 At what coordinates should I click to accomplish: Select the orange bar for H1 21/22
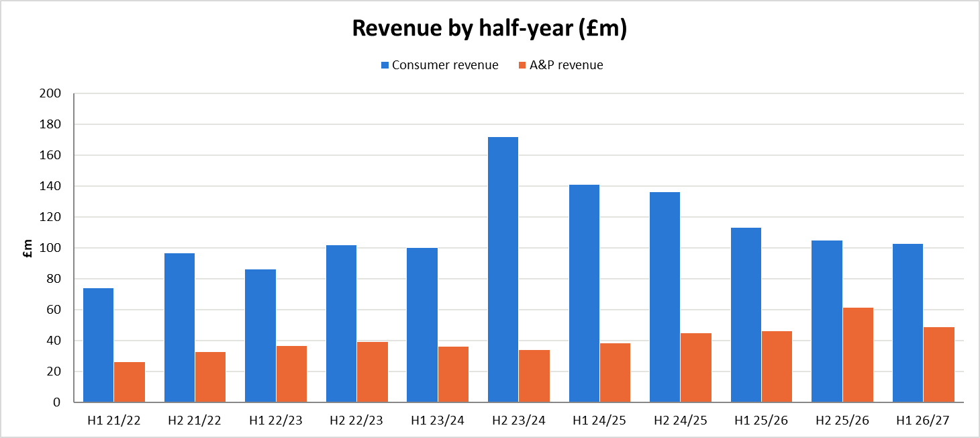pyautogui.click(x=130, y=382)
